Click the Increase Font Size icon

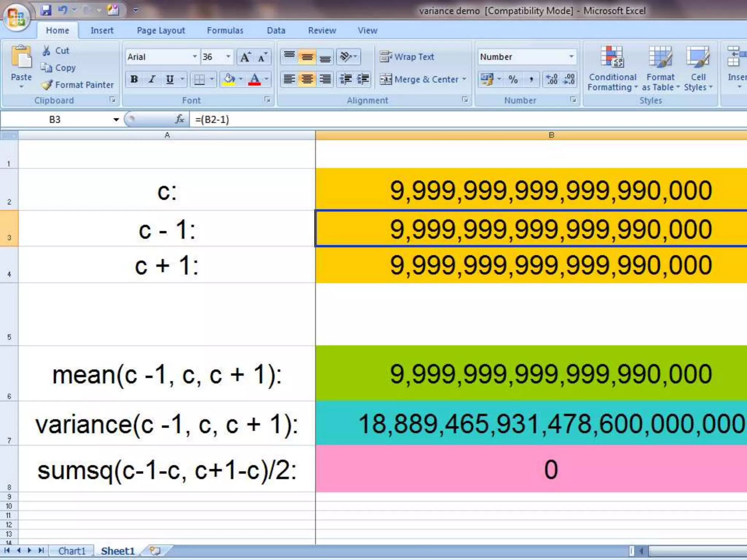245,57
